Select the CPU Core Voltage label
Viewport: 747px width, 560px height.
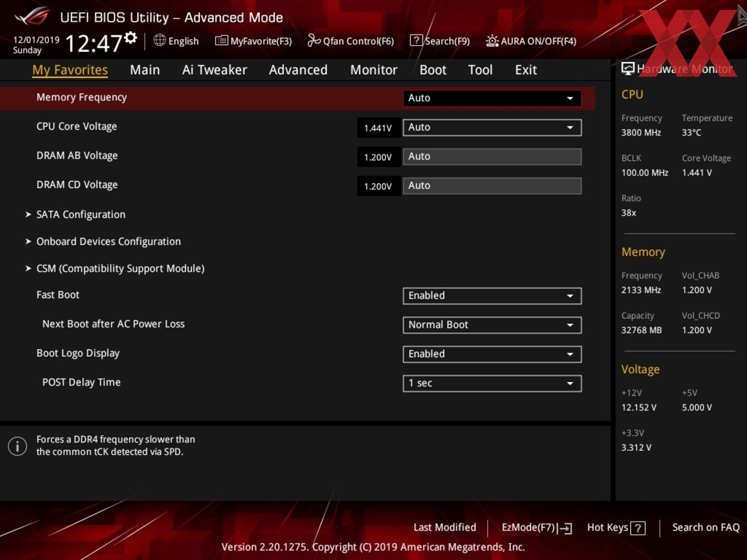pyautogui.click(x=76, y=126)
